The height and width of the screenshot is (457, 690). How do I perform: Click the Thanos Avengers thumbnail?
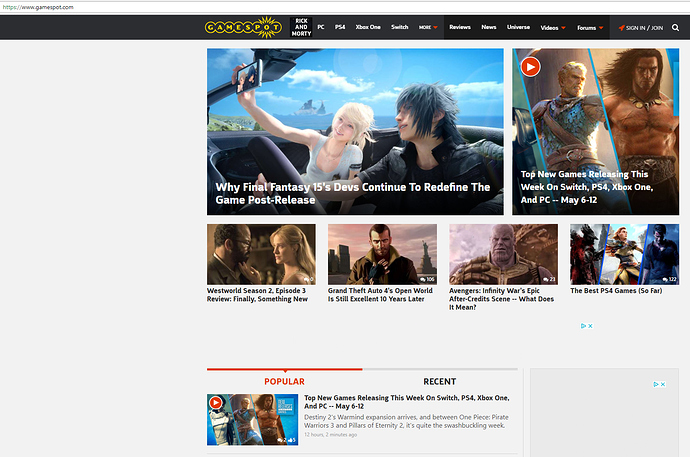pyautogui.click(x=503, y=254)
